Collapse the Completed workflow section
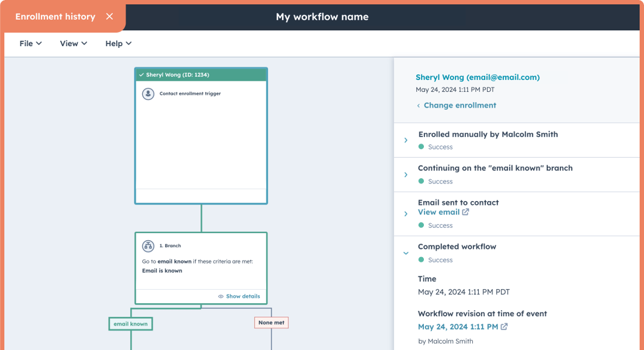This screenshot has width=644, height=350. coord(406,252)
